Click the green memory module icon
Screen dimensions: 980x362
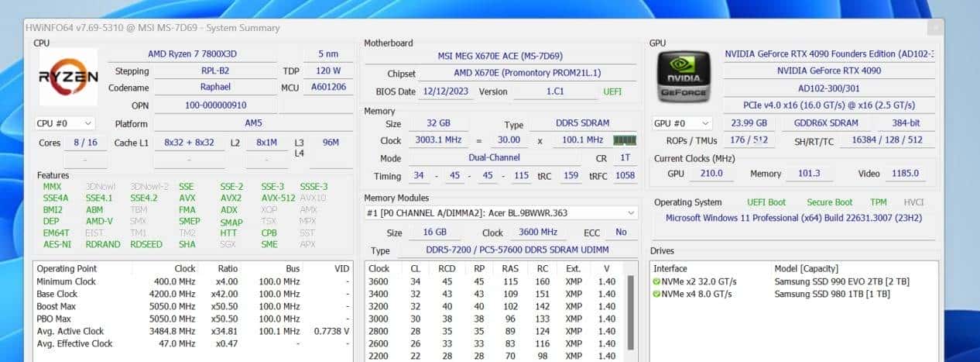click(625, 140)
